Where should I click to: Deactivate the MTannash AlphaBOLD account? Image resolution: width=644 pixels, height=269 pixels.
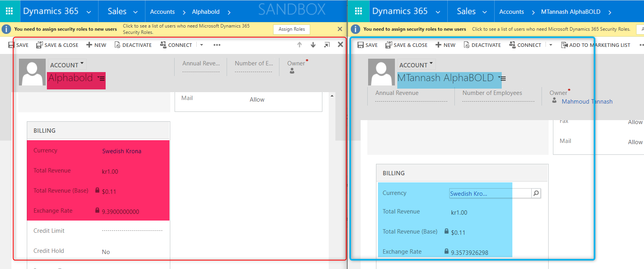coord(482,45)
